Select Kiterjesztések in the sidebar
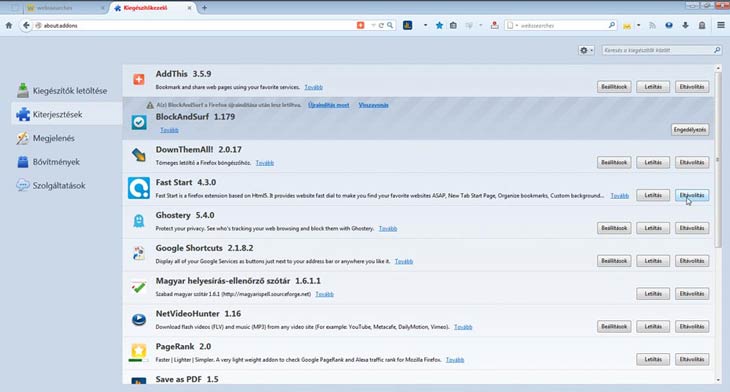Image resolution: width=730 pixels, height=392 pixels. [67, 115]
